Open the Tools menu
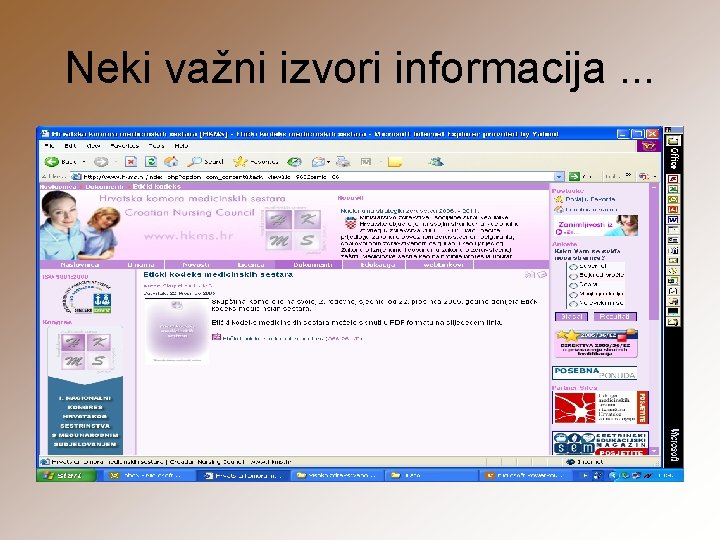This screenshot has height=540, width=720. coord(156,146)
